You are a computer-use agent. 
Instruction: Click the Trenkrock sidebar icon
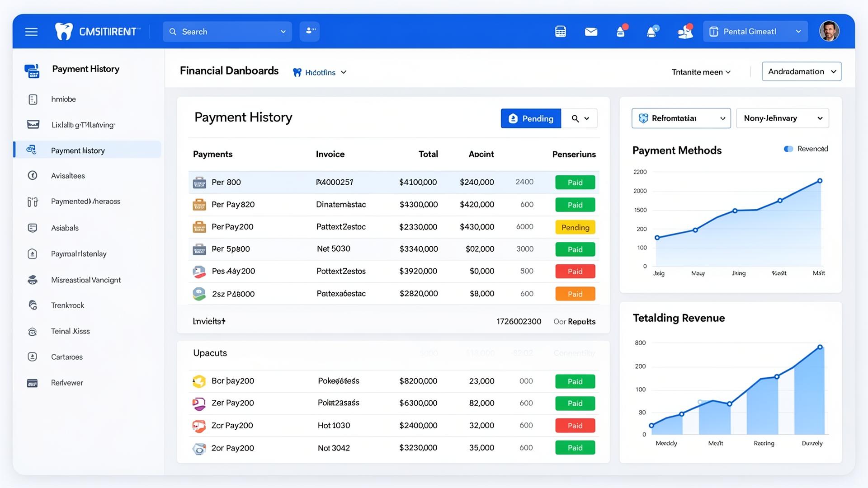(x=33, y=305)
